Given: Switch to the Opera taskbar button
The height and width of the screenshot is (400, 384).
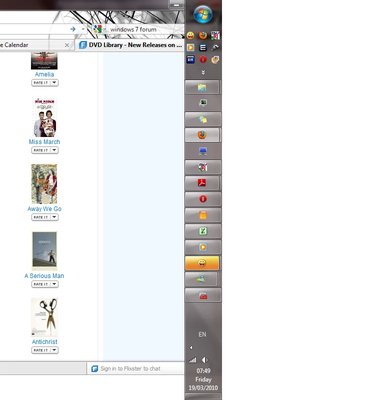Looking at the screenshot, I should click(x=203, y=199).
